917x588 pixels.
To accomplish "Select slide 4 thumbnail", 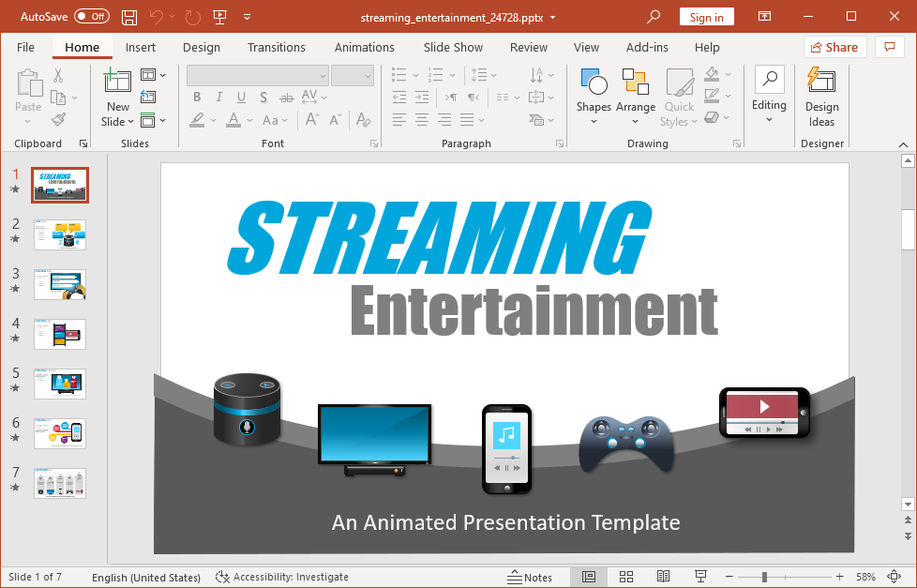I will pos(60,334).
